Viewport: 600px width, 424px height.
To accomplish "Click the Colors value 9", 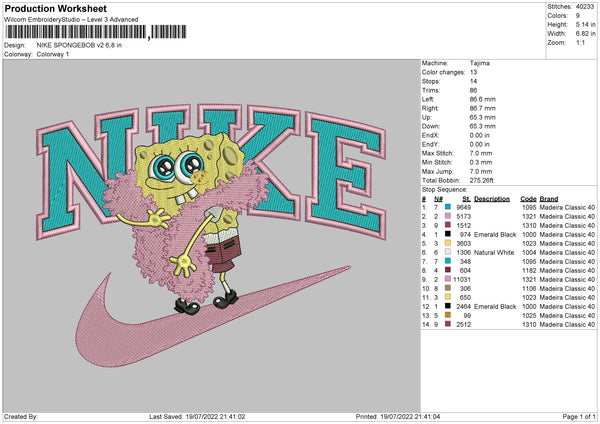I will (x=578, y=16).
